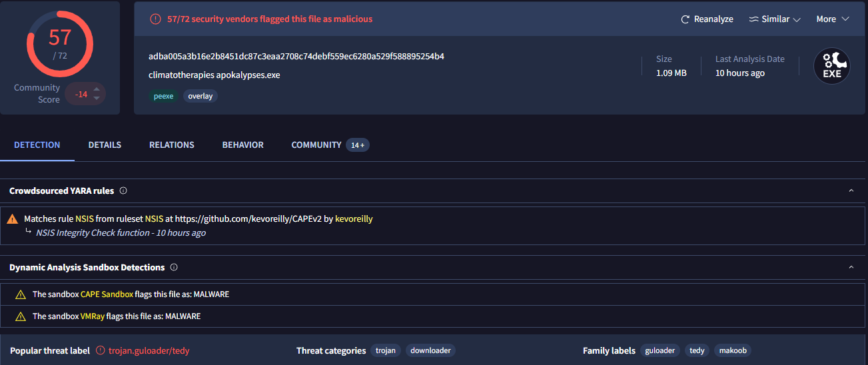Click the Reanalyze button label

click(713, 19)
